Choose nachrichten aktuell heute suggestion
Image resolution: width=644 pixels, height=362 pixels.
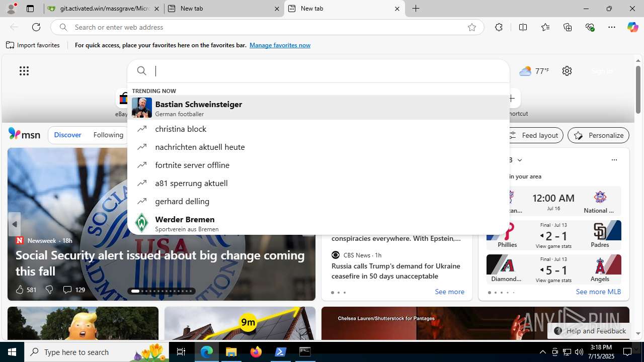tap(318, 147)
